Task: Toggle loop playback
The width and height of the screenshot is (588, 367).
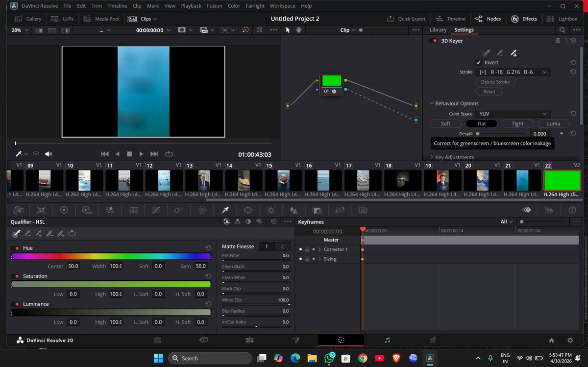Action: pos(169,154)
